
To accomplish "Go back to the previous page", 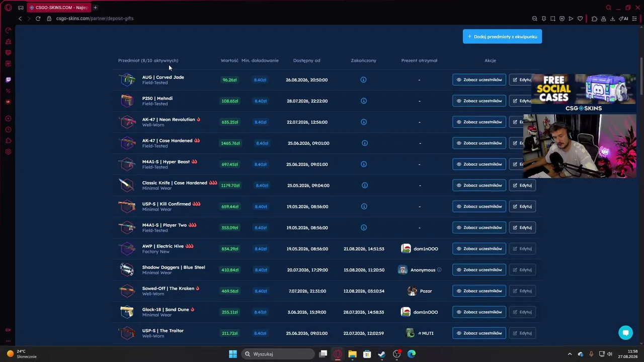I will click(20, 19).
